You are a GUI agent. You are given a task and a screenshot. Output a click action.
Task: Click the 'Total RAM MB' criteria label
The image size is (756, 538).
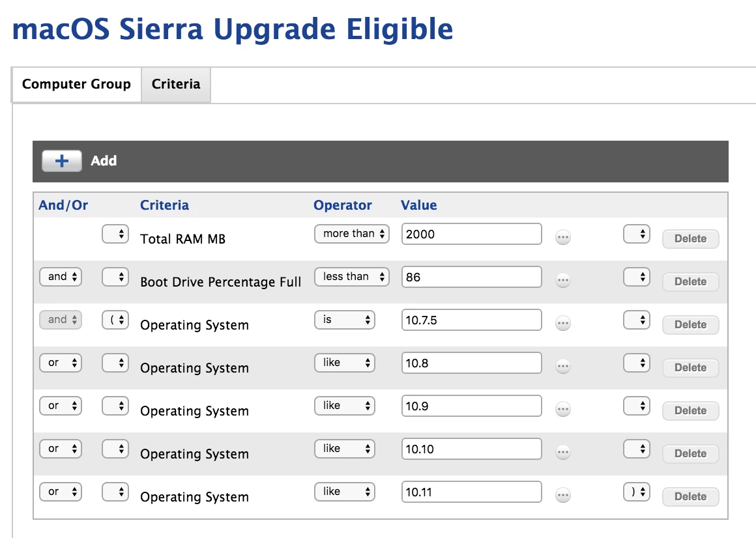coord(182,239)
